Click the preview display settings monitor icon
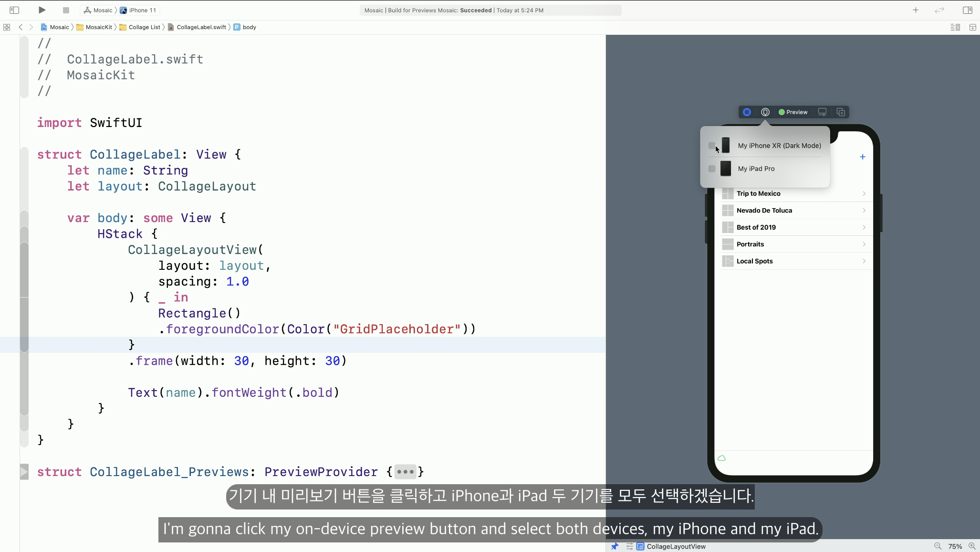Image resolution: width=980 pixels, height=552 pixels. 823,112
